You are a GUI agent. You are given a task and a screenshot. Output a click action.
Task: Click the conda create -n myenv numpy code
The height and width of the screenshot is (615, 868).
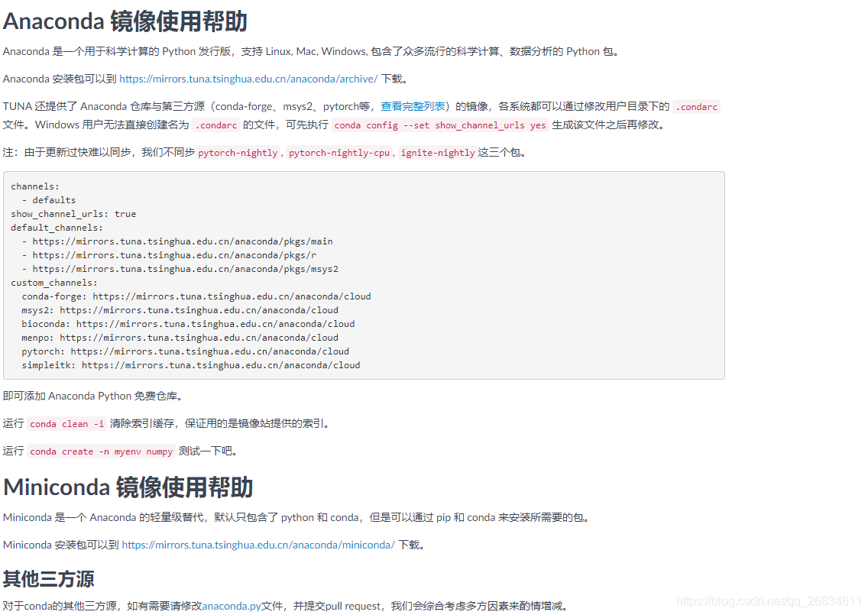click(102, 452)
